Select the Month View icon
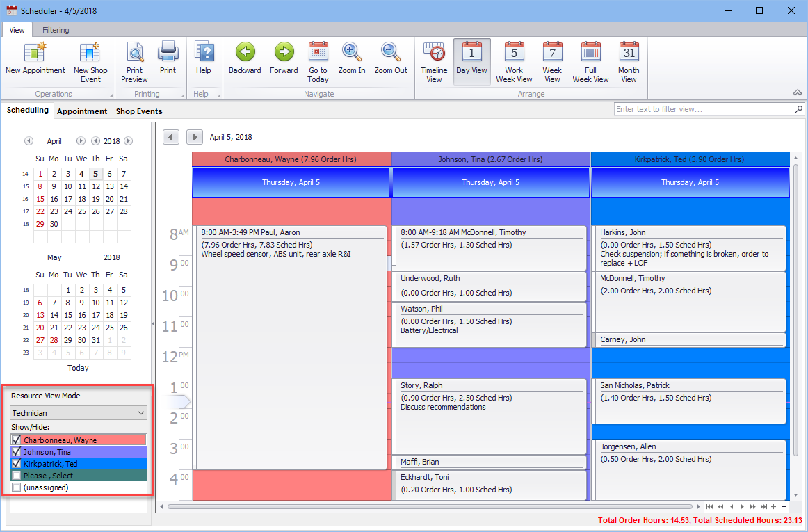808x532 pixels. coord(629,54)
